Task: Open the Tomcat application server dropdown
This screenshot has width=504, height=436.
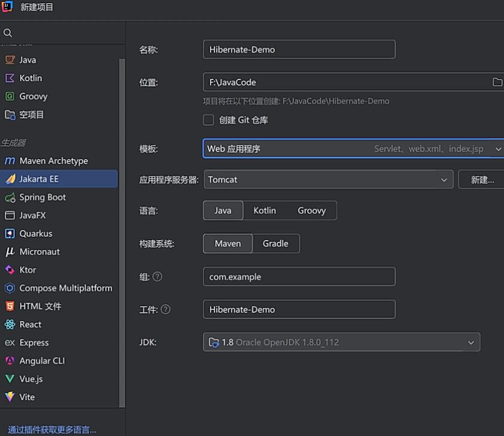Action: [x=328, y=180]
